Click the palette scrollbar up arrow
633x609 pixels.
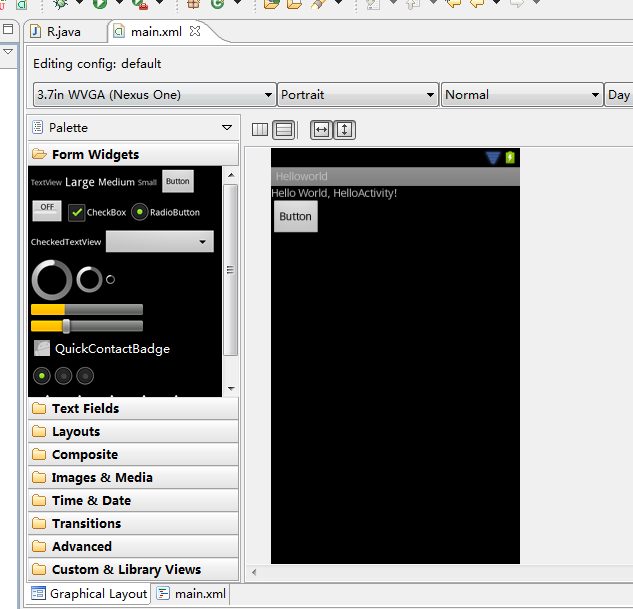tap(231, 175)
